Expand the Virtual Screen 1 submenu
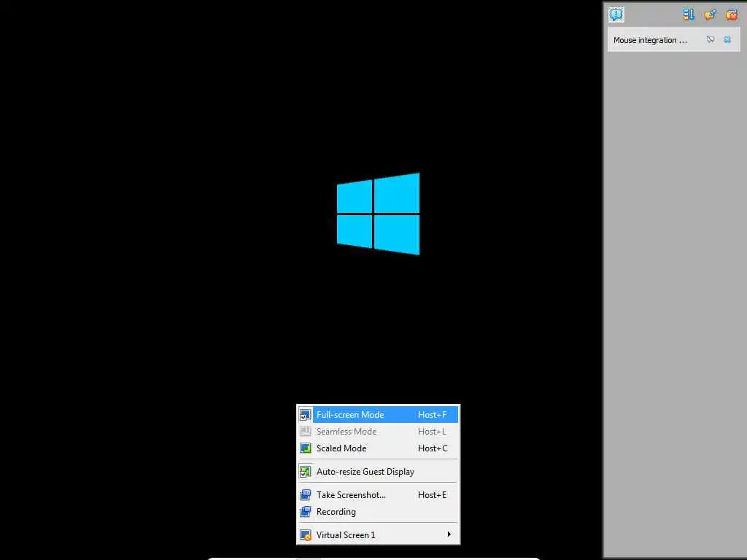 pos(378,534)
